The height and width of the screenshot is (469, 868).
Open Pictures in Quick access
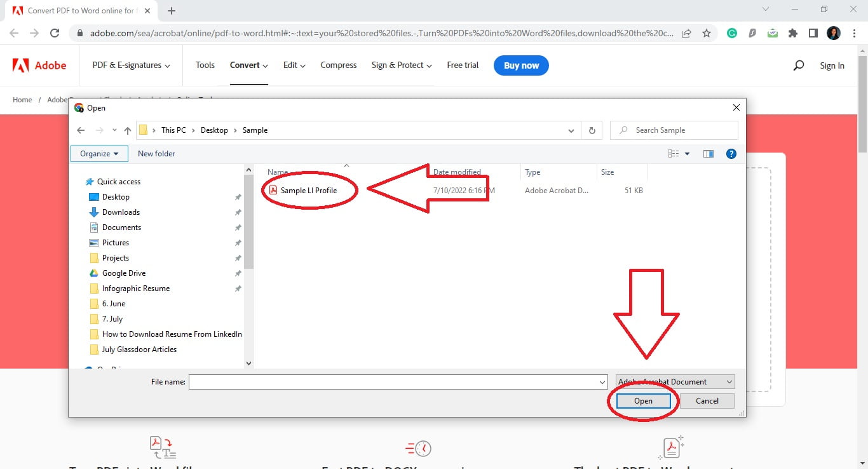[116, 243]
